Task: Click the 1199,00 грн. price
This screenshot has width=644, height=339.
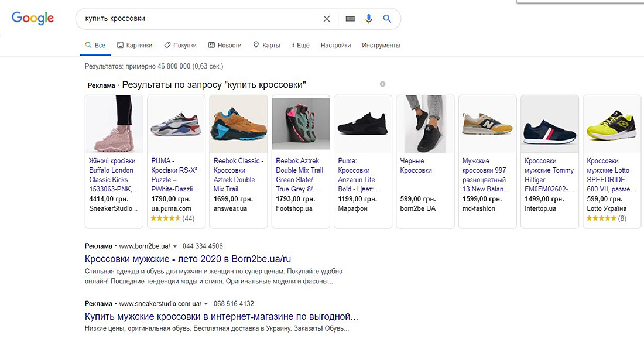Action: pos(357,199)
